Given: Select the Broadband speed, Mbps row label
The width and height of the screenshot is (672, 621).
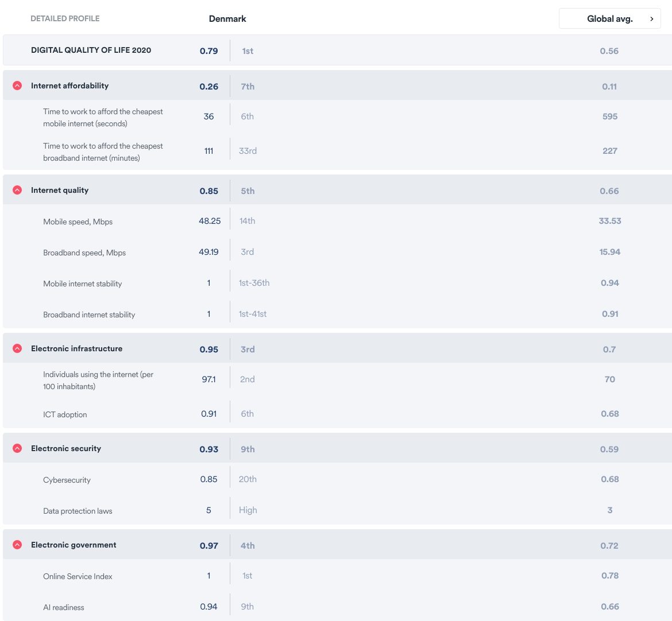Looking at the screenshot, I should point(84,253).
